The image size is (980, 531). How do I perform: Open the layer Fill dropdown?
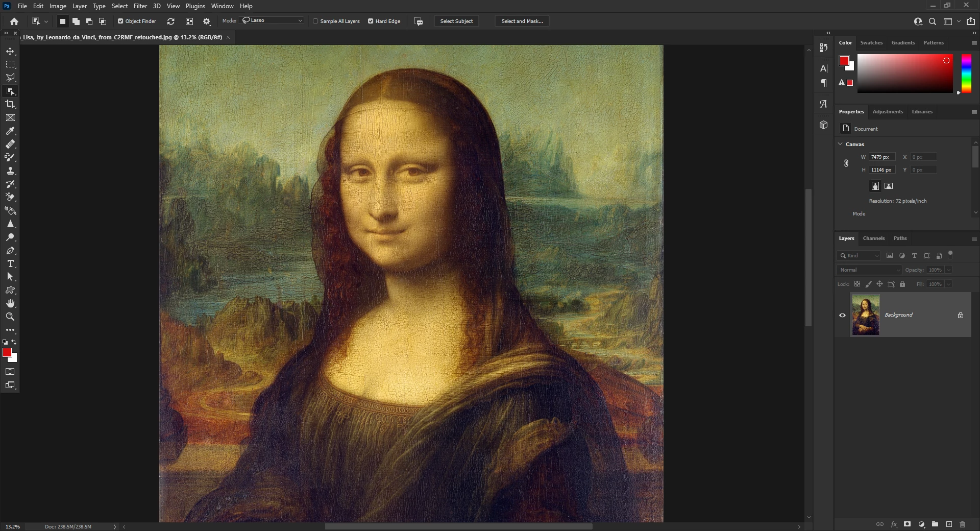point(948,284)
